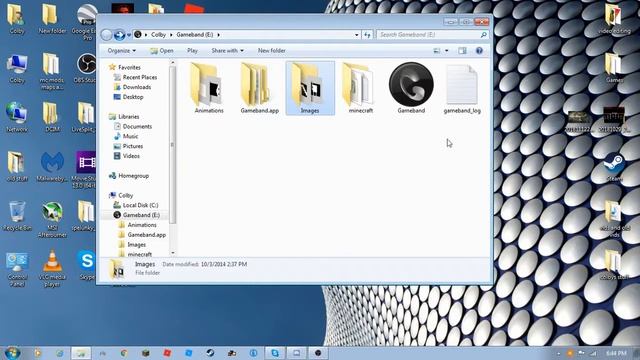This screenshot has height=360, width=640.
Task: Select Images in the sidebar tree
Action: click(x=136, y=244)
